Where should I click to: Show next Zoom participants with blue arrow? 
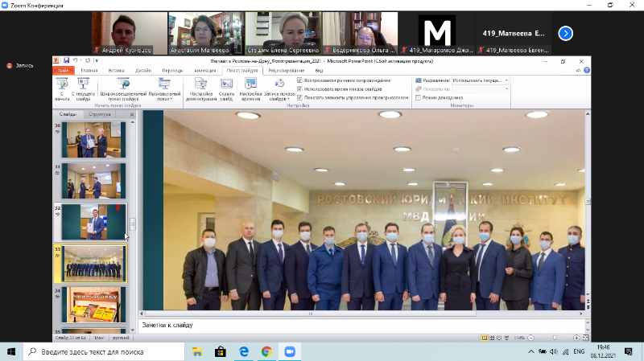pyautogui.click(x=566, y=33)
